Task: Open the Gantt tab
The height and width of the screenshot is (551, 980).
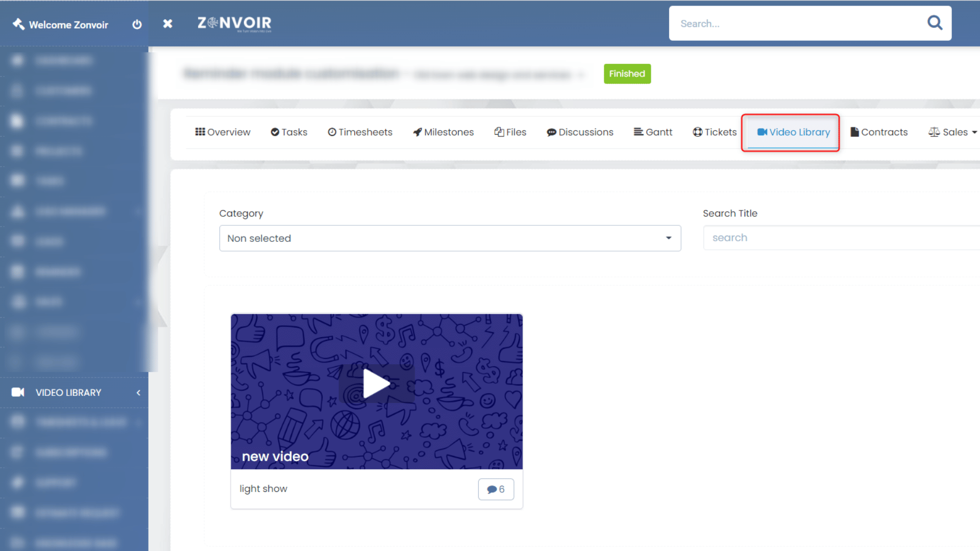Action: tap(653, 132)
